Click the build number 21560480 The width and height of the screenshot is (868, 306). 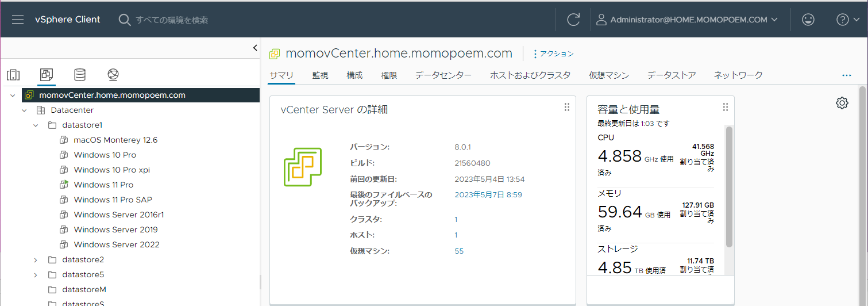tap(472, 163)
